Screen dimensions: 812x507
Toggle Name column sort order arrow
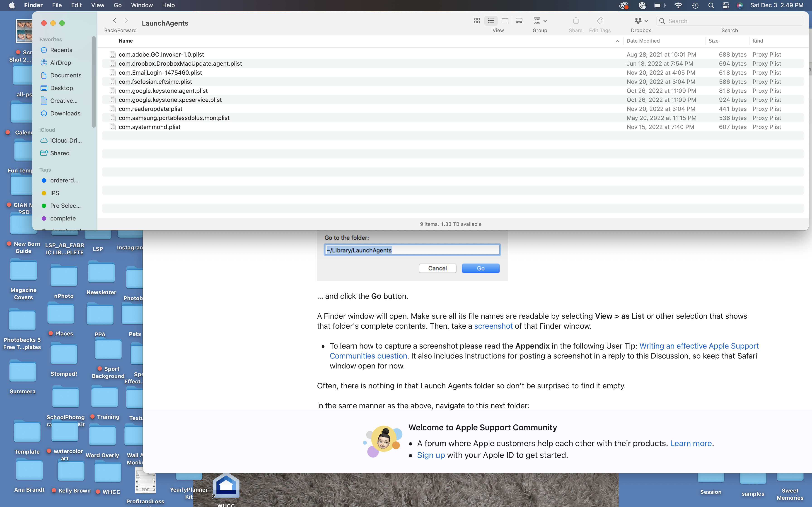tap(617, 41)
